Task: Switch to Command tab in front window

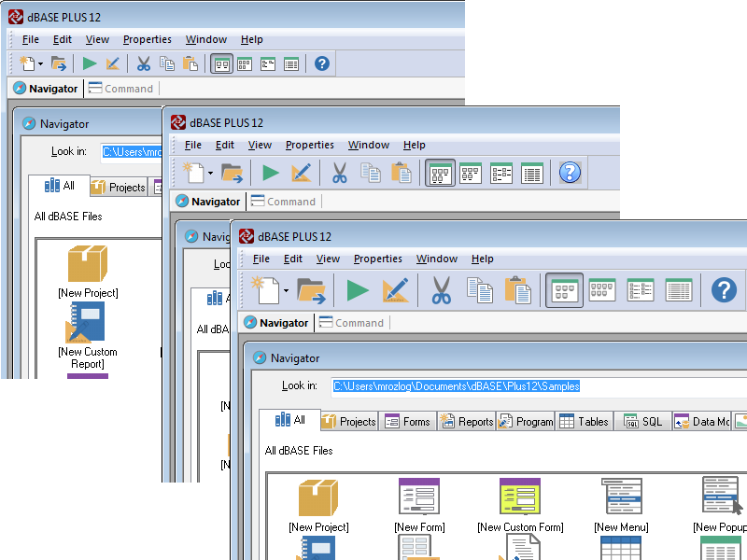Action: (x=351, y=323)
